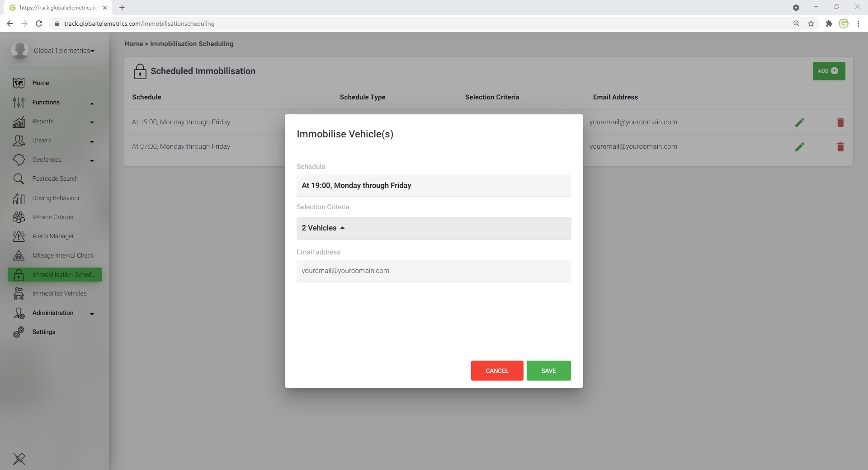This screenshot has height=470, width=868.
Task: Open Vehicle Groups from sidebar icon
Action: 19,217
